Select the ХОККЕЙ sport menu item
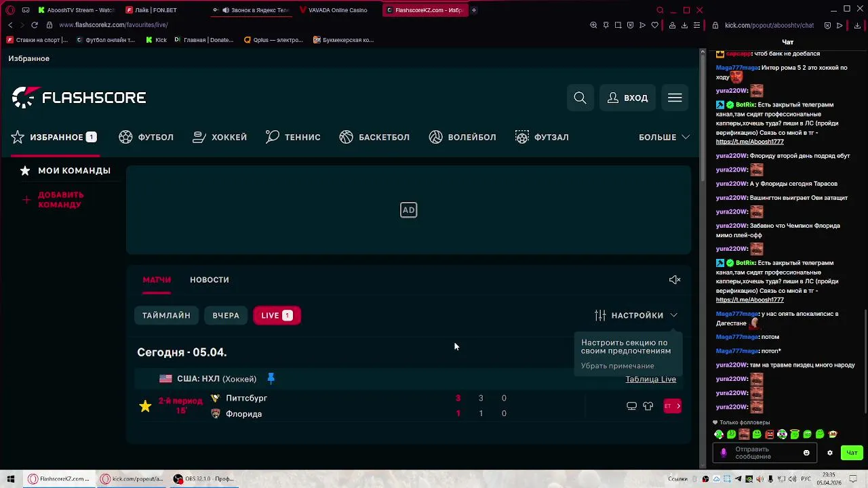 pyautogui.click(x=220, y=137)
